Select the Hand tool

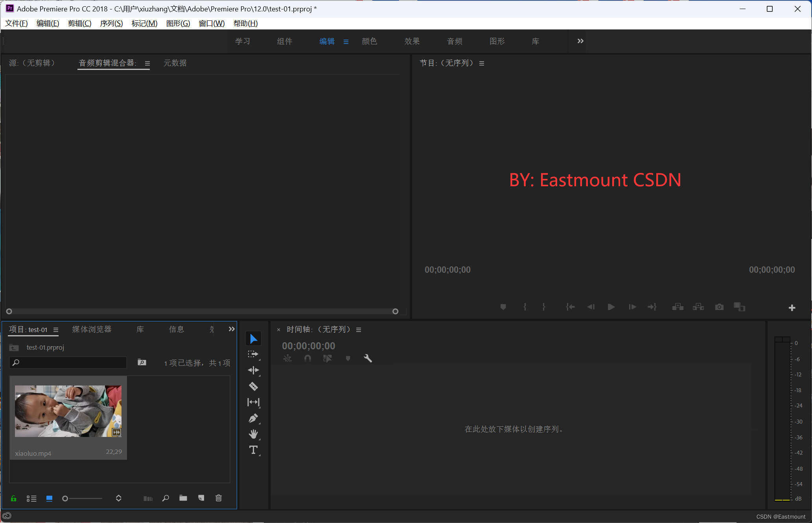pyautogui.click(x=254, y=434)
